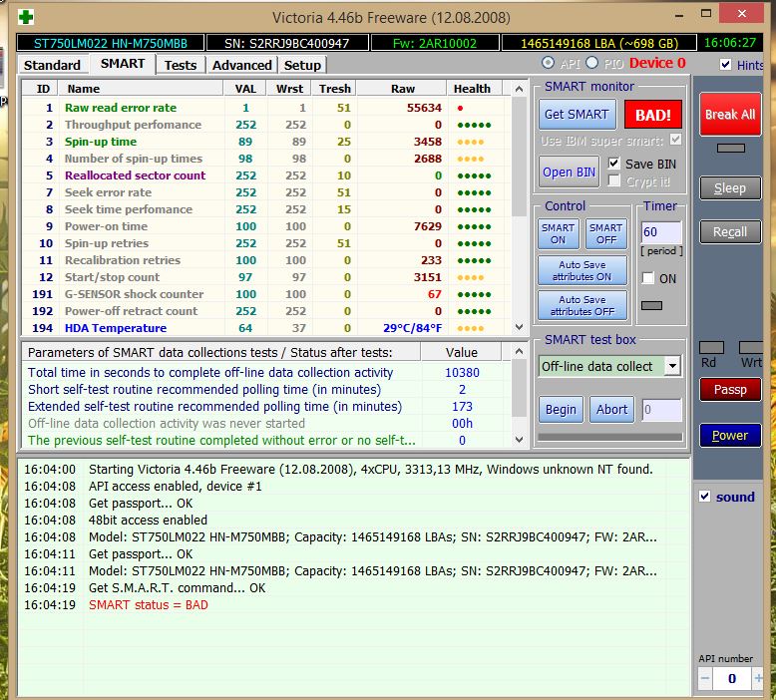This screenshot has width=776, height=700.
Task: Click the Open BIN button
Action: coord(572,172)
